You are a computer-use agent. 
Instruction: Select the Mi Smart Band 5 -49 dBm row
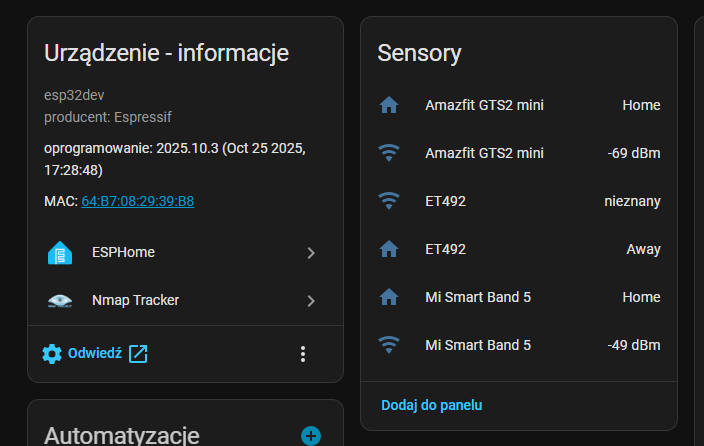[x=518, y=345]
